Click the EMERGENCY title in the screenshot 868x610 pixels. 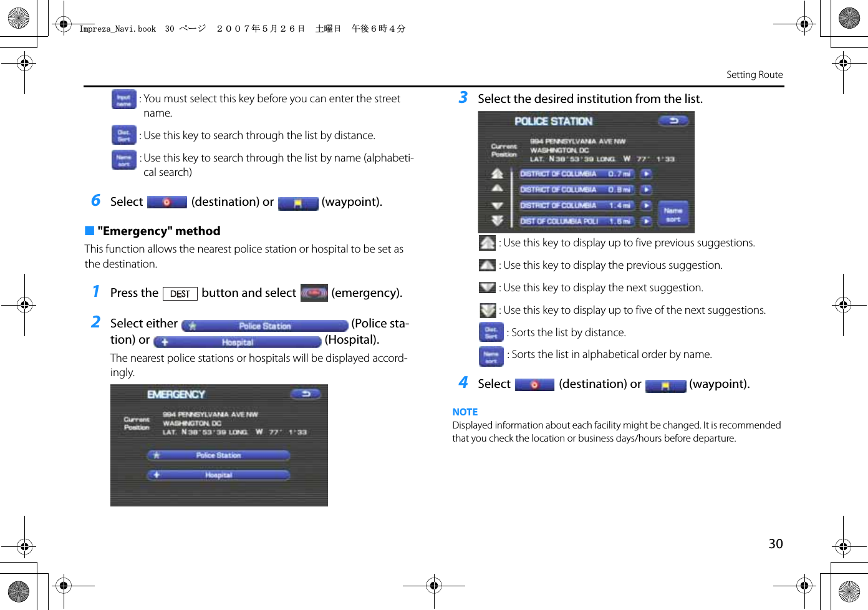click(176, 394)
